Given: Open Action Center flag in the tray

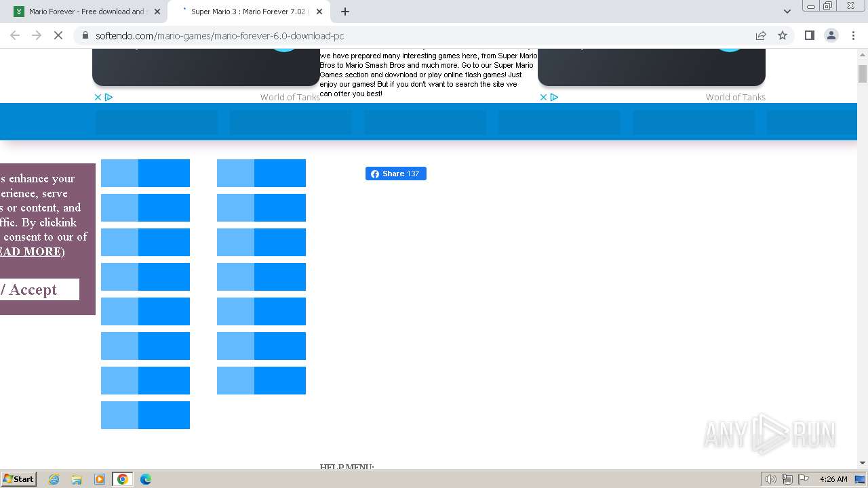Looking at the screenshot, I should [x=804, y=479].
